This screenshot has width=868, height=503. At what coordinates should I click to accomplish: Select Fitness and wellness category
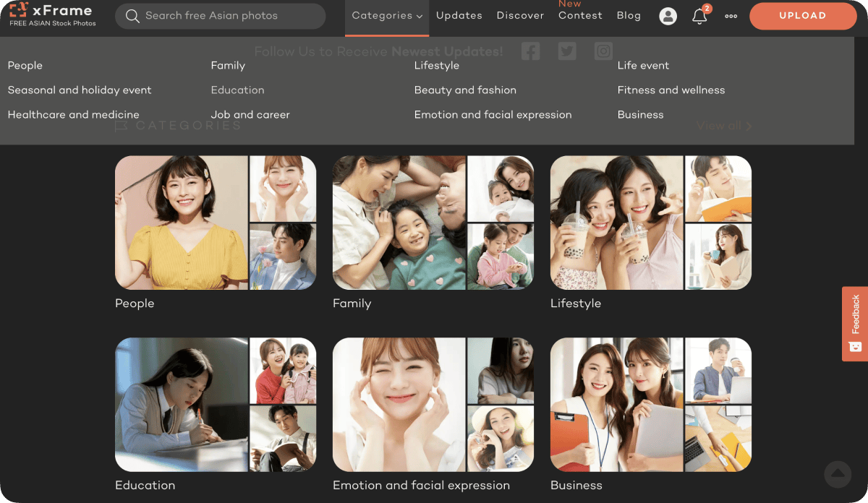tap(671, 90)
